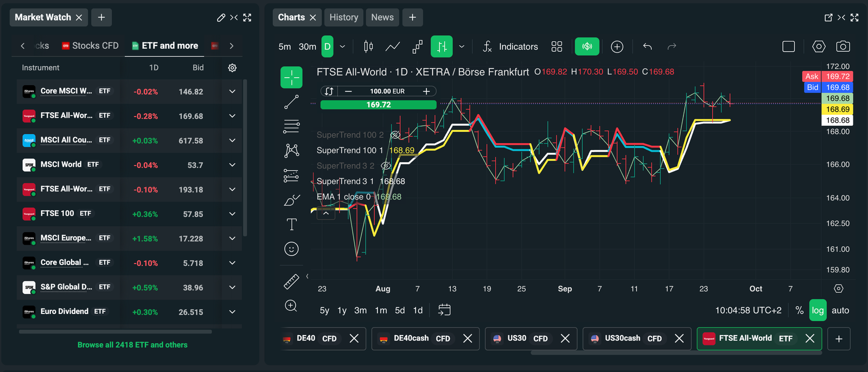This screenshot has width=868, height=372.
Task: Switch chart to step line style
Action: (417, 47)
